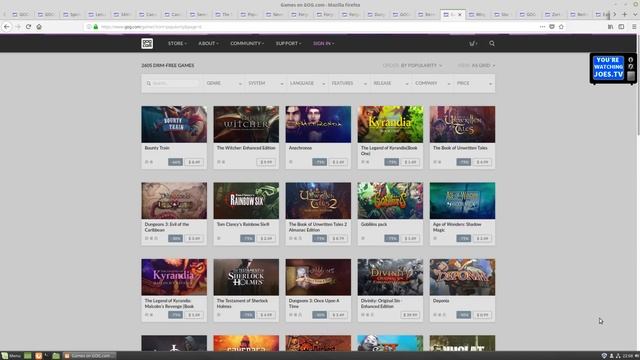The image size is (640, 360).
Task: Open the file manager folder icon in taskbar
Action: 56,356
